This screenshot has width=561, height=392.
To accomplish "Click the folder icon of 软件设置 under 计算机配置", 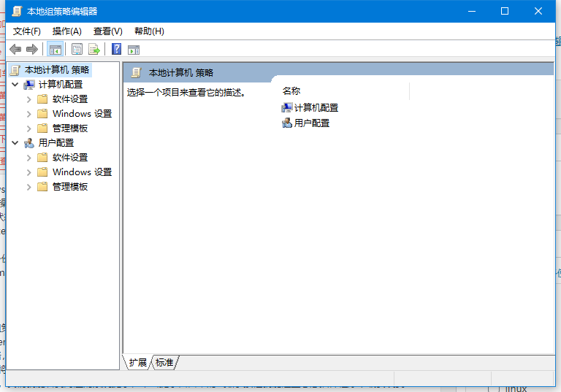I will point(42,99).
